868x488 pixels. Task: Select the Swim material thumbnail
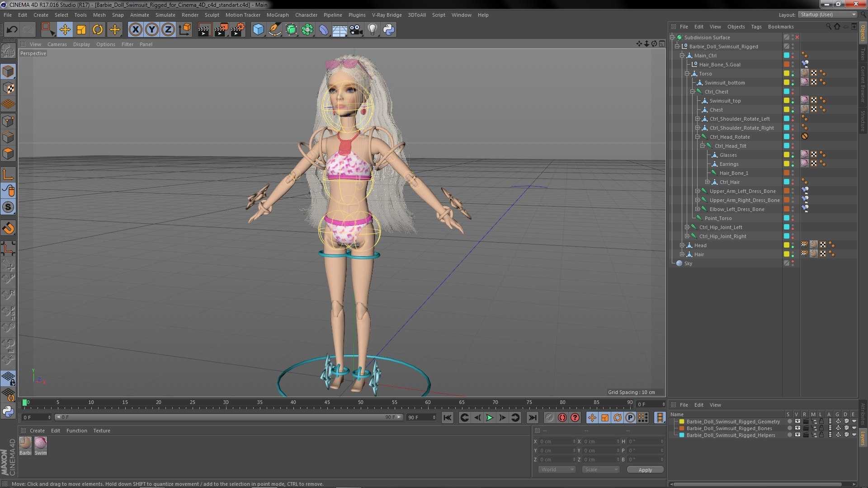[41, 446]
